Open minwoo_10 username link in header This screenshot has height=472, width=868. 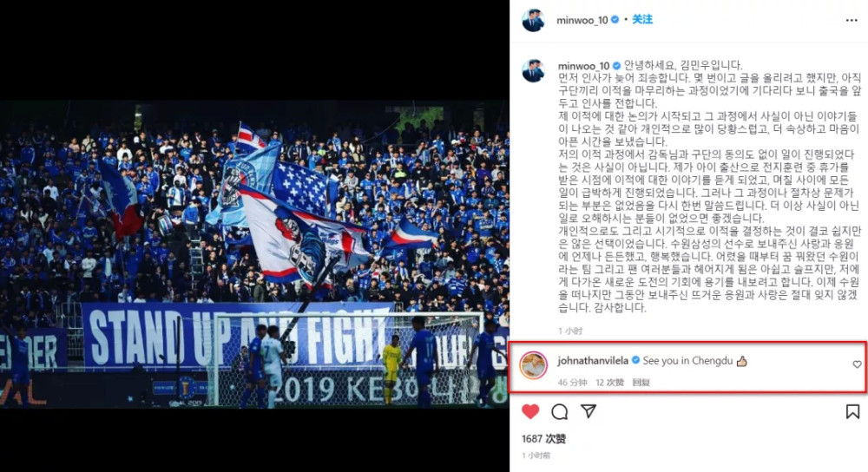(x=582, y=20)
